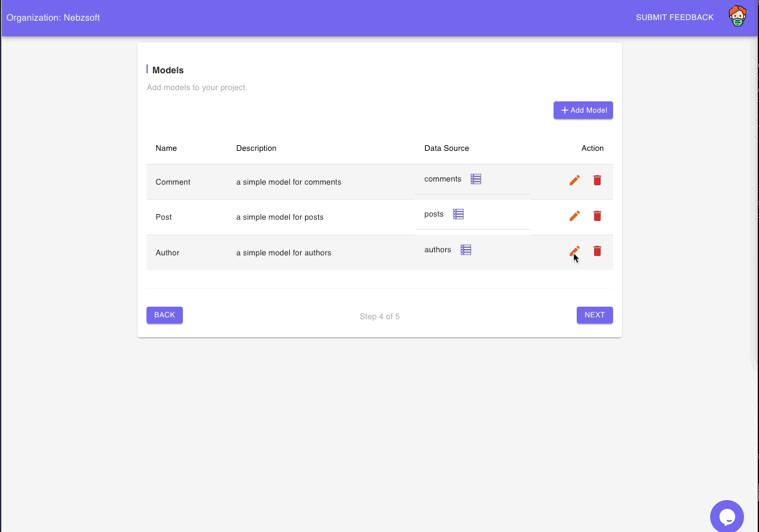Click the comments data source text
This screenshot has height=532, width=759.
click(443, 179)
